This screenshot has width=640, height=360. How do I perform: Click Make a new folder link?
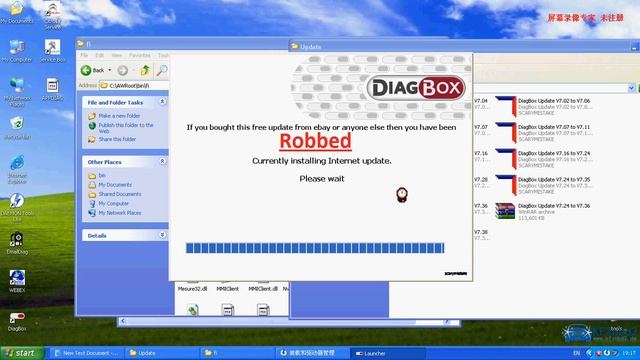(119, 116)
